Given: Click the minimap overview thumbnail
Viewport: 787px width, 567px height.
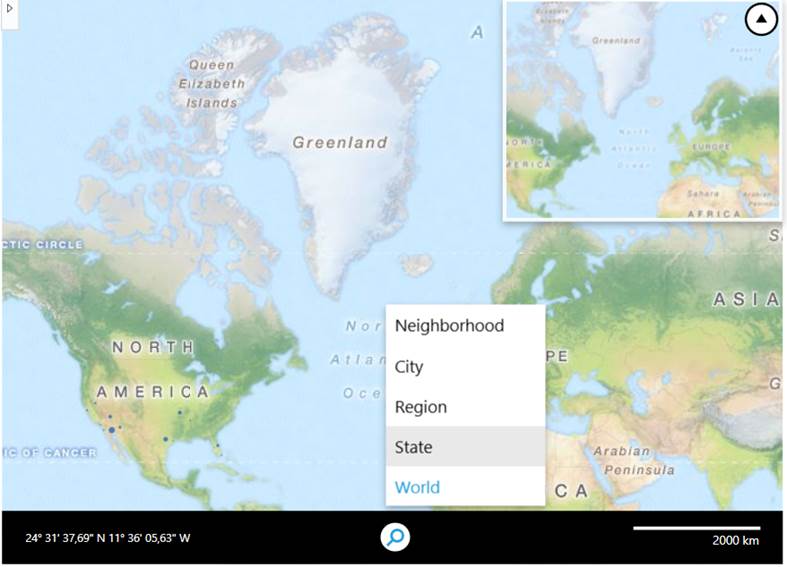Looking at the screenshot, I should pos(640,110).
